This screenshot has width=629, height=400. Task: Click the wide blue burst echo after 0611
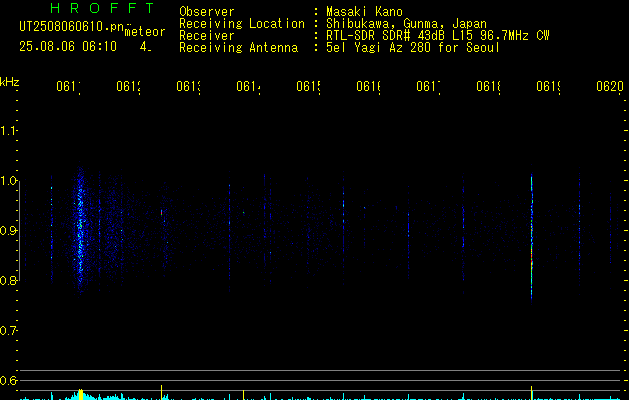pos(80,229)
